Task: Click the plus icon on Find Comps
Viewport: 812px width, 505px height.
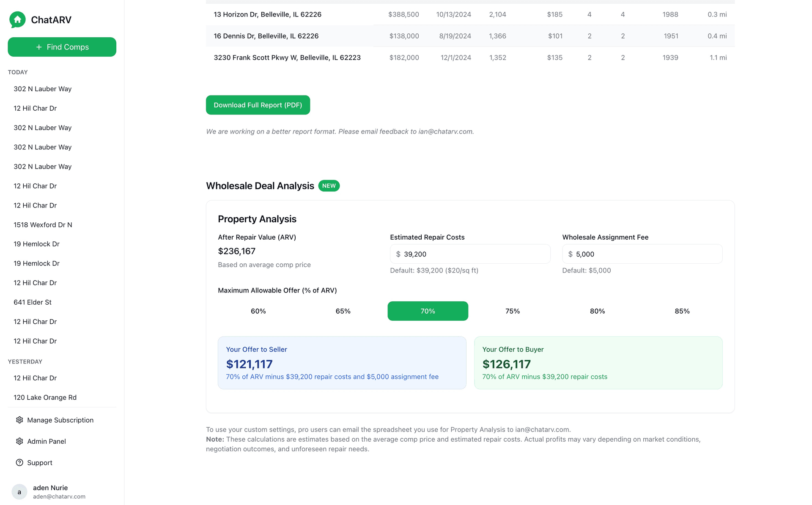Action: (39, 47)
